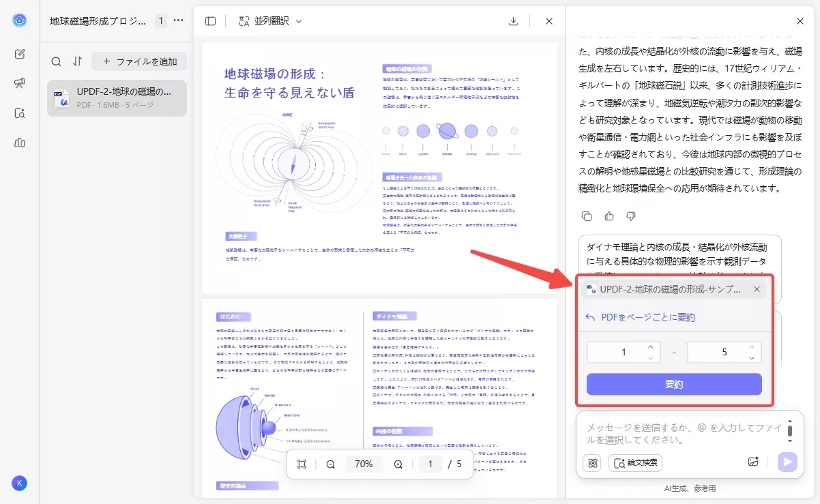Click the はじめに section heading
The image size is (820, 504).
point(233,316)
